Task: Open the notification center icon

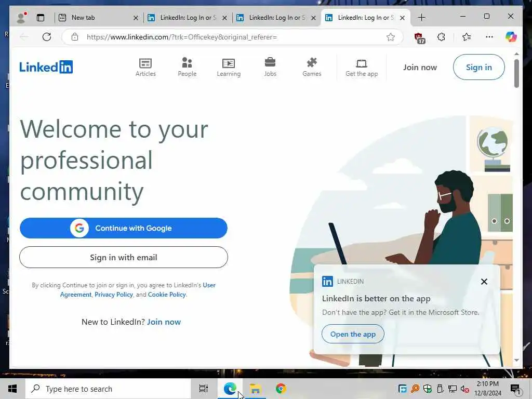Action: [515, 389]
